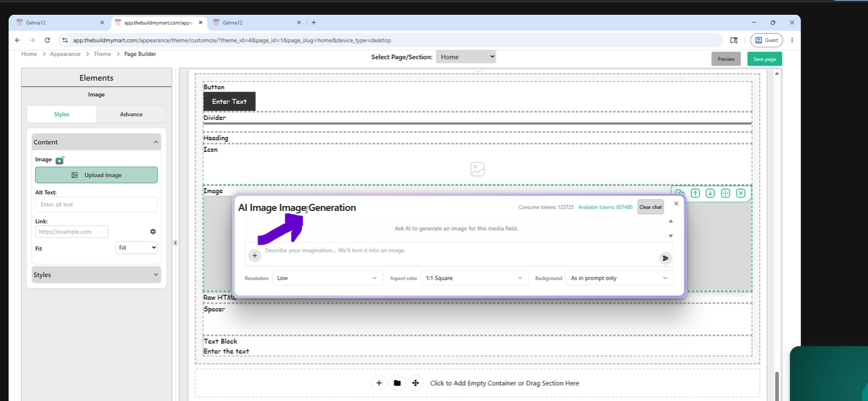Open link settings gear icon

click(x=153, y=231)
